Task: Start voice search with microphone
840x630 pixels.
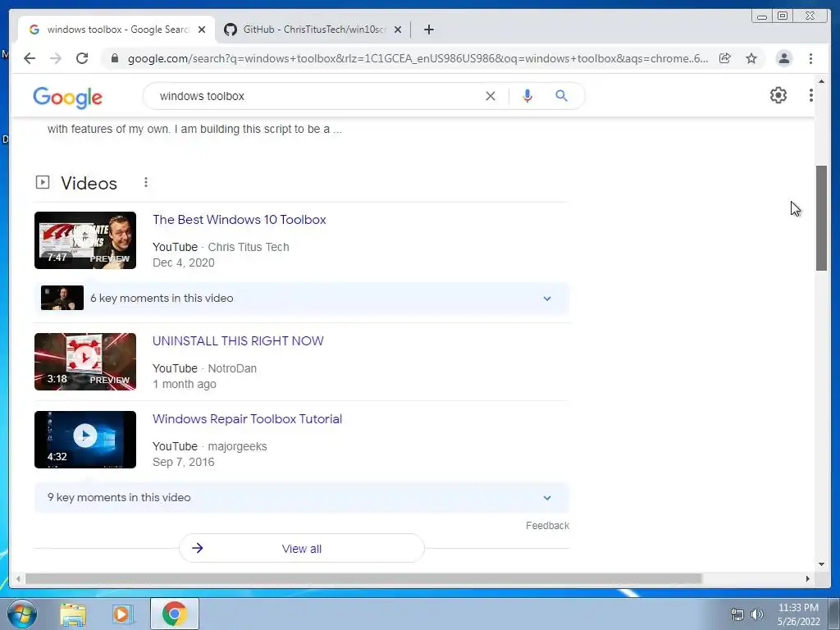Action: (x=527, y=96)
